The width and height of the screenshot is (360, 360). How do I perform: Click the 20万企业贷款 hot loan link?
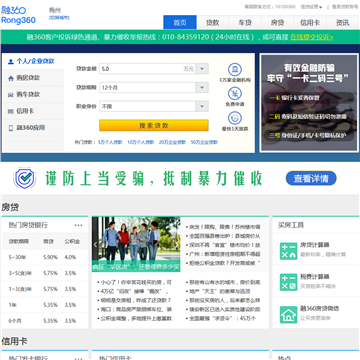[172, 142]
